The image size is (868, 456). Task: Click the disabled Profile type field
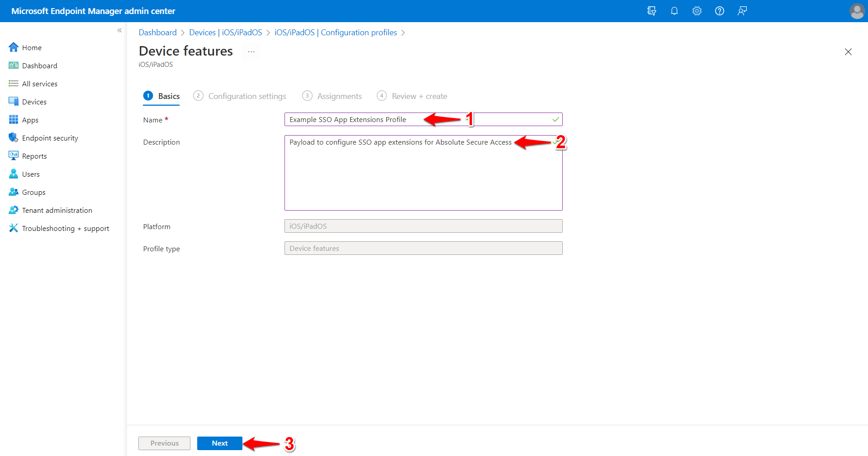423,248
